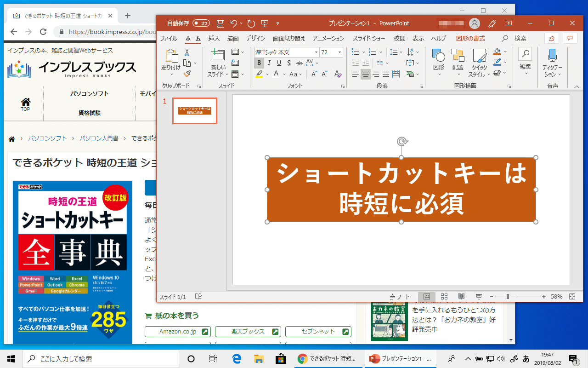
Task: Fit slide to window using the status bar icon
Action: pyautogui.click(x=572, y=297)
